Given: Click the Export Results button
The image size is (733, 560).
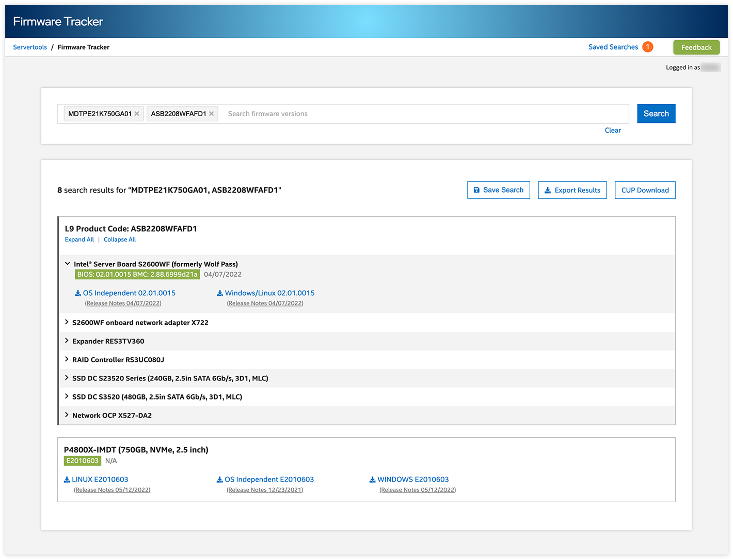Looking at the screenshot, I should (x=572, y=190).
